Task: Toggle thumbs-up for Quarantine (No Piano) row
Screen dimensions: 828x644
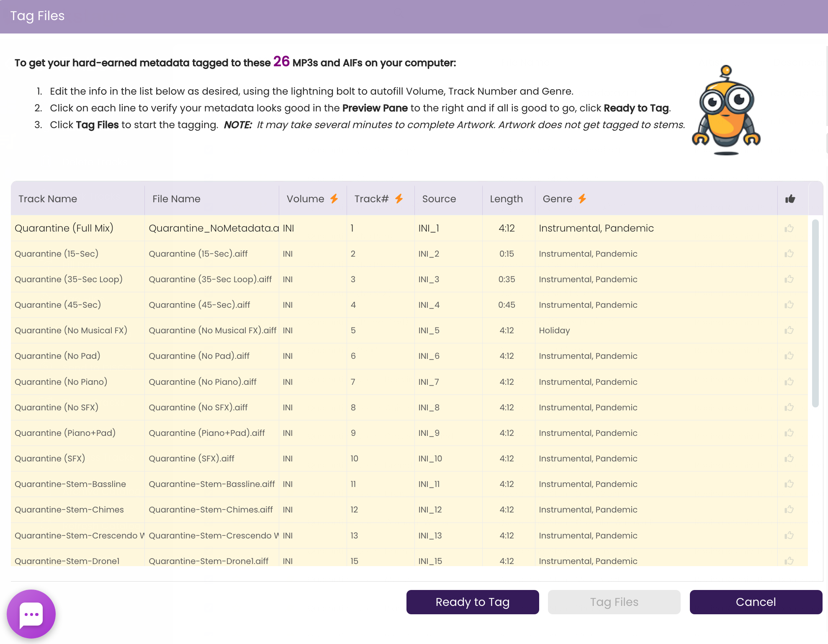Action: tap(789, 382)
